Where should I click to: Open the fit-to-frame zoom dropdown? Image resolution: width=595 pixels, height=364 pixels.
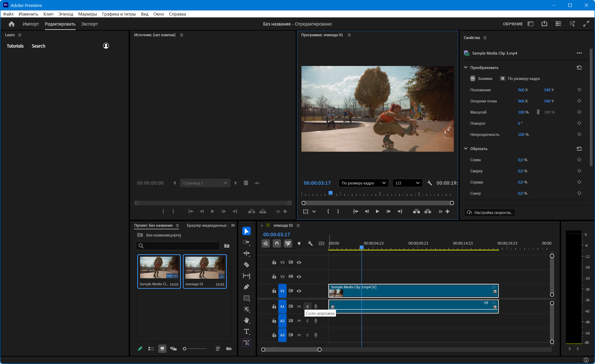[x=363, y=183]
